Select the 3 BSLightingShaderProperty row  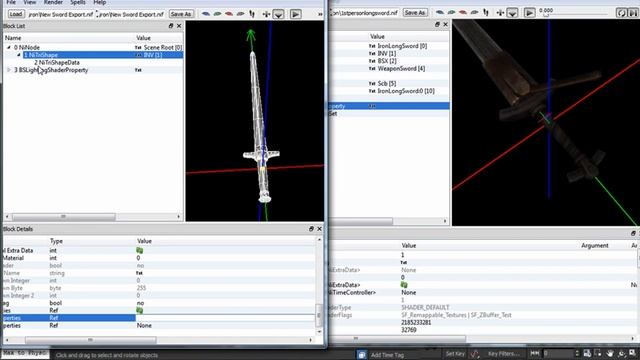click(93, 70)
